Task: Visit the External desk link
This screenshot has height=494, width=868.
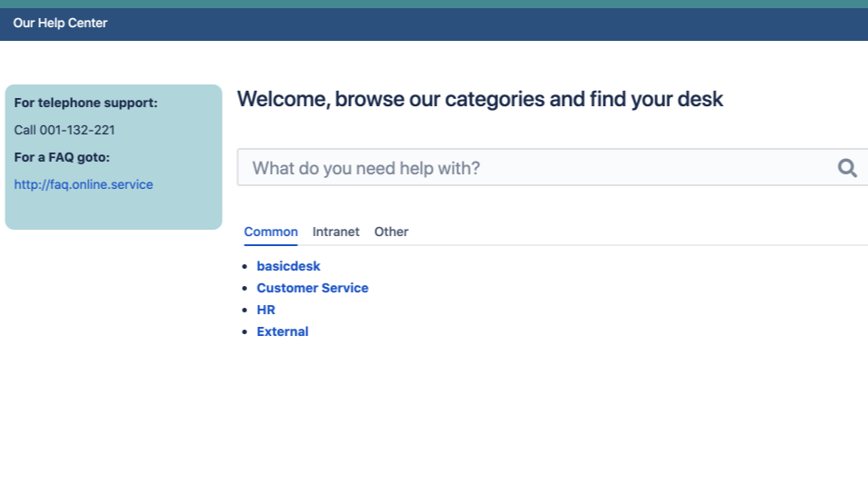Action: pos(283,331)
